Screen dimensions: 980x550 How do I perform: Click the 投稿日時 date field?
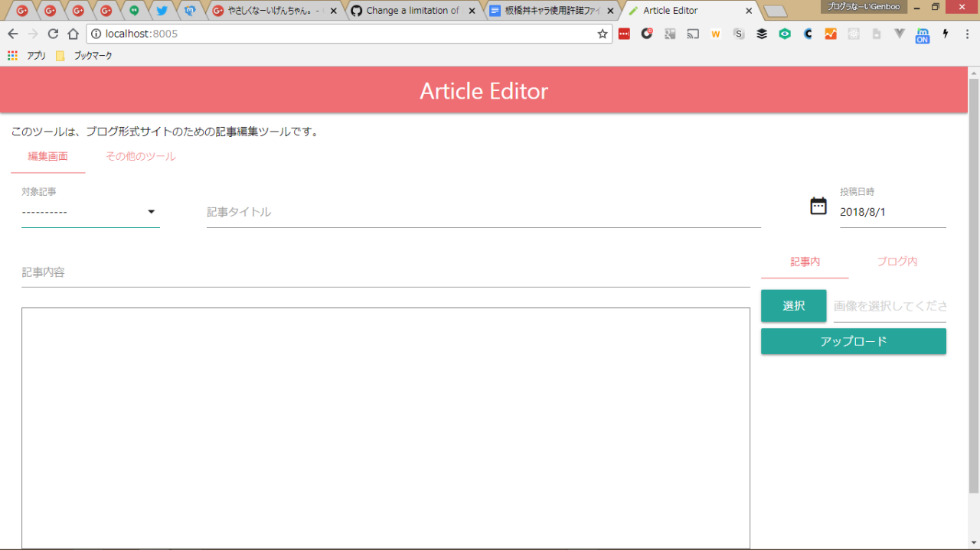click(x=892, y=212)
